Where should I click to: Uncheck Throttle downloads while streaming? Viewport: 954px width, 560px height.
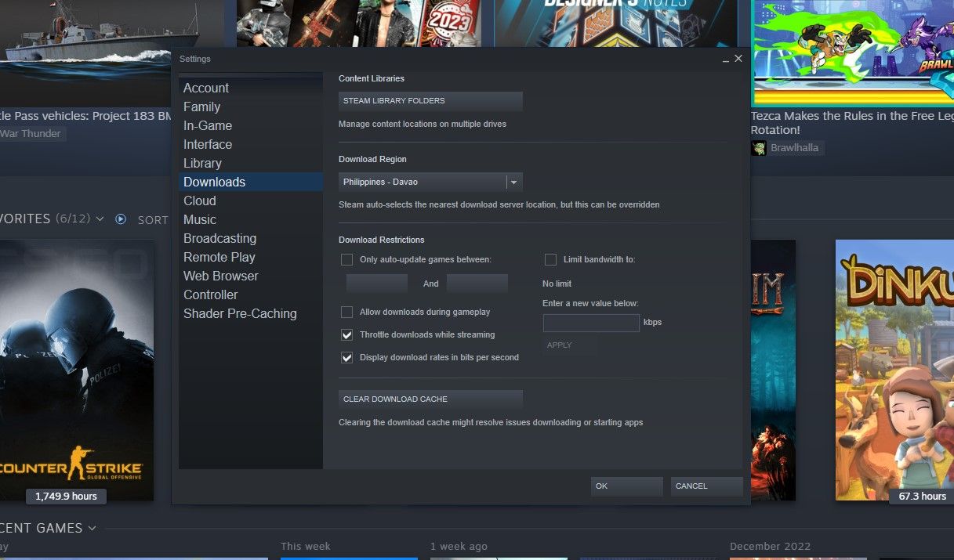[346, 334]
